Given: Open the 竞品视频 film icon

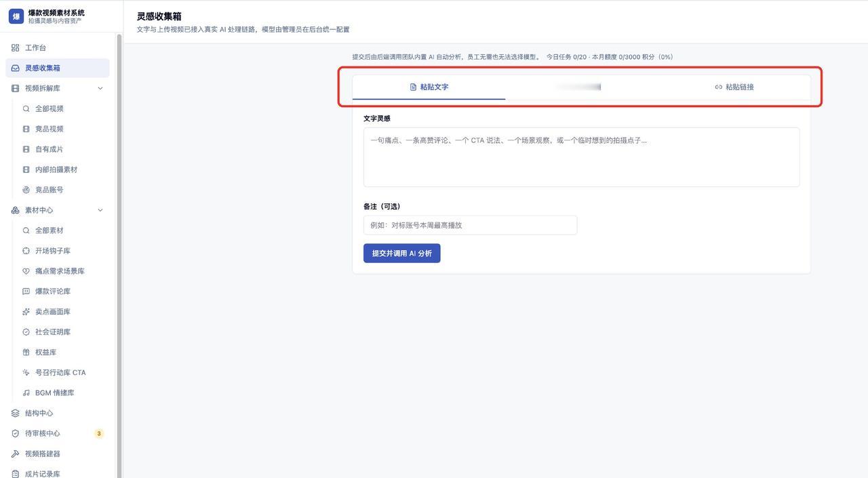Looking at the screenshot, I should tap(26, 129).
